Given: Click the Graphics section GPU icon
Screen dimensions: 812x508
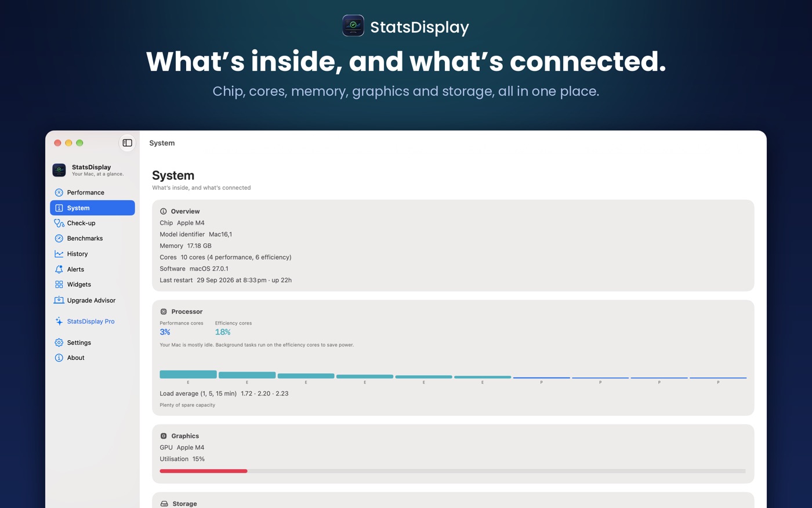Looking at the screenshot, I should pos(164,436).
